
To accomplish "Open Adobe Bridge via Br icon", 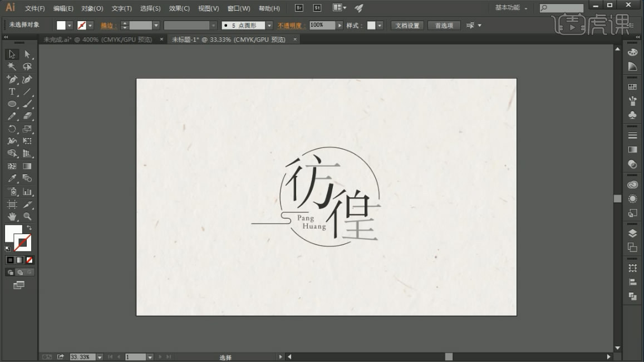I will tap(299, 8).
